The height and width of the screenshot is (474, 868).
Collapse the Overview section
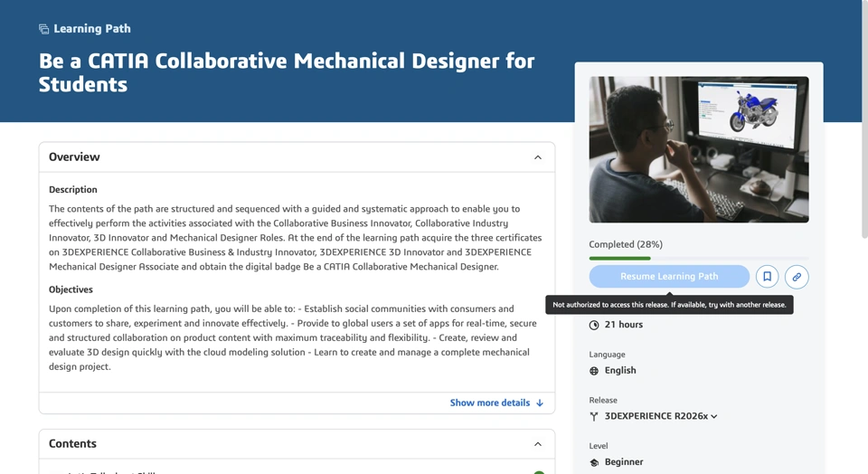click(x=537, y=157)
